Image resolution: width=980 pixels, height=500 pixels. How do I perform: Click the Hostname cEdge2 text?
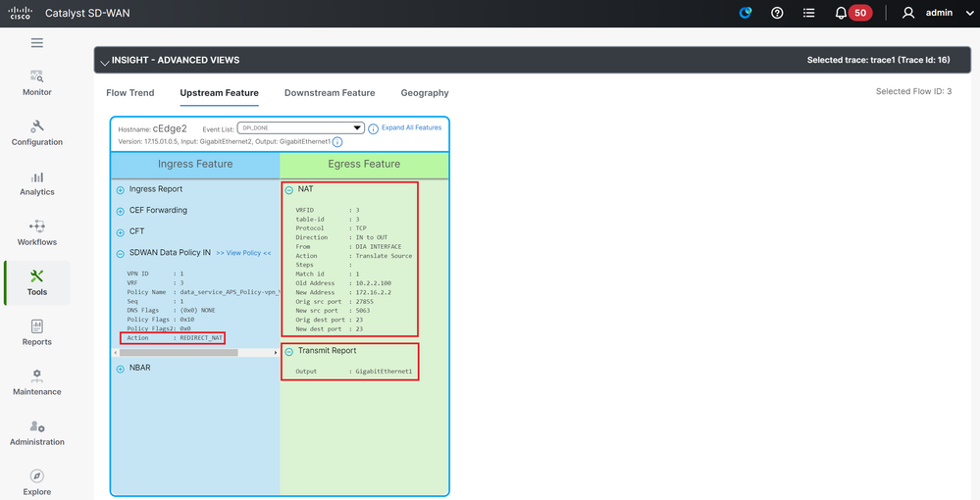152,128
